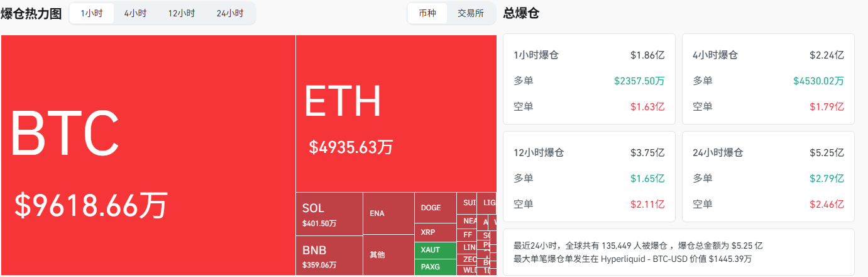Image resolution: width=868 pixels, height=277 pixels.
Task: Show the 24小时 liquidation heatmap tab
Action: click(229, 13)
